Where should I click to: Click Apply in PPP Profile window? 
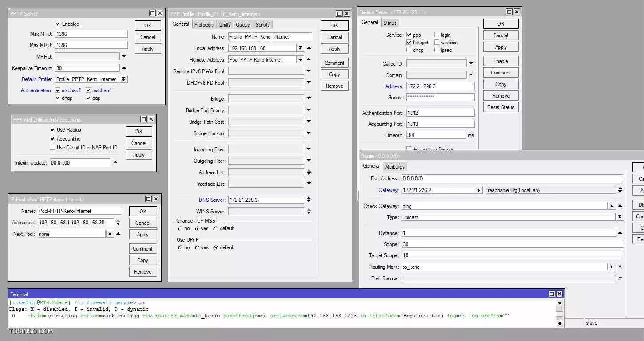335,49
